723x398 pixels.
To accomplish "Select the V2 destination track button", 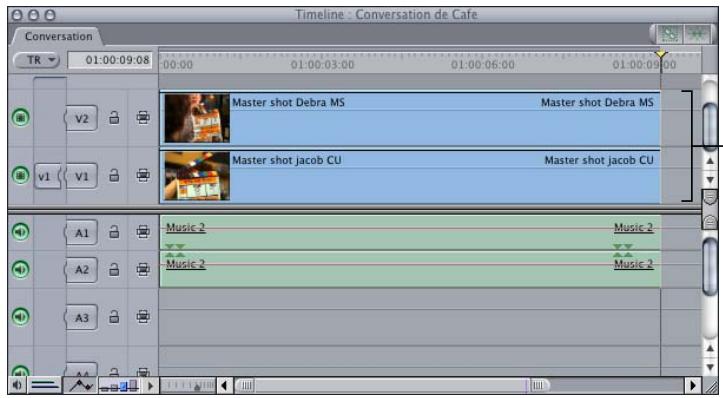I will tap(81, 119).
